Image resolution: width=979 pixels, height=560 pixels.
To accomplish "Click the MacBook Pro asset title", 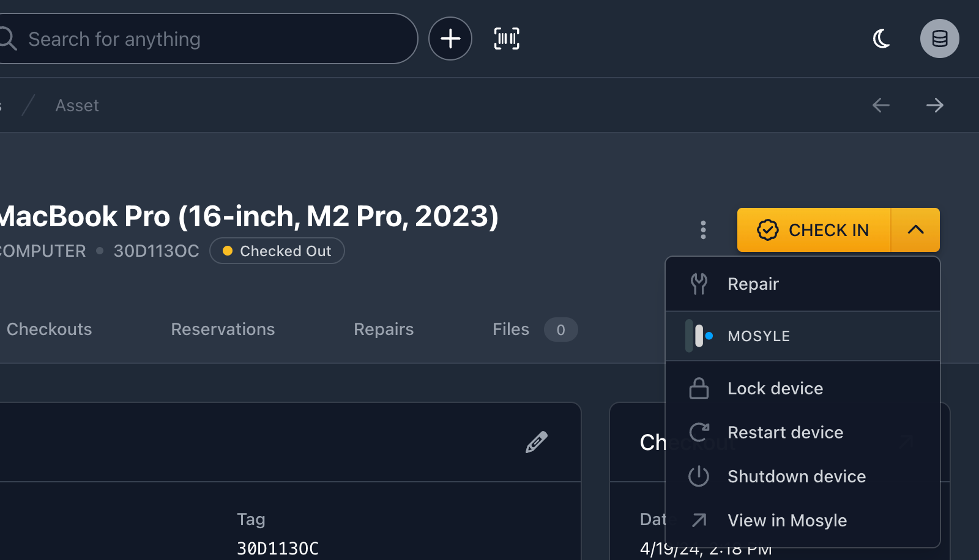I will (x=248, y=216).
